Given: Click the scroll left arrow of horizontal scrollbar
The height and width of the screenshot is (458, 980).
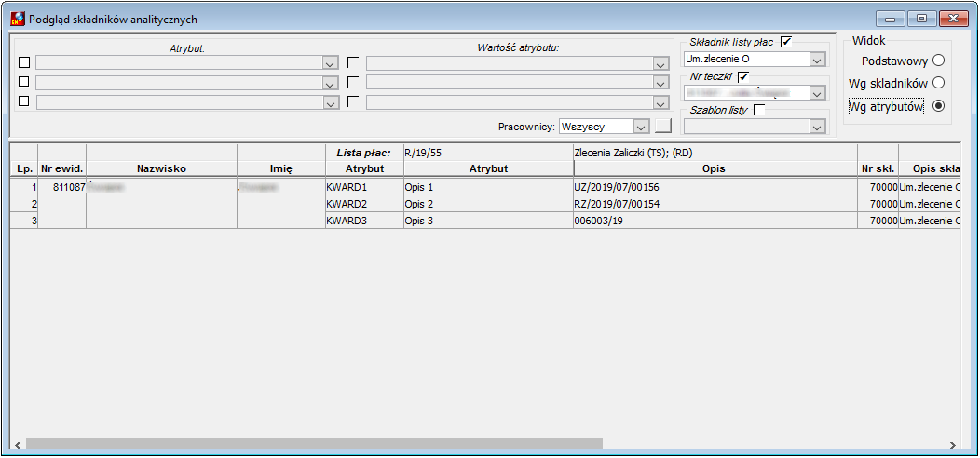Looking at the screenshot, I should click(17, 445).
